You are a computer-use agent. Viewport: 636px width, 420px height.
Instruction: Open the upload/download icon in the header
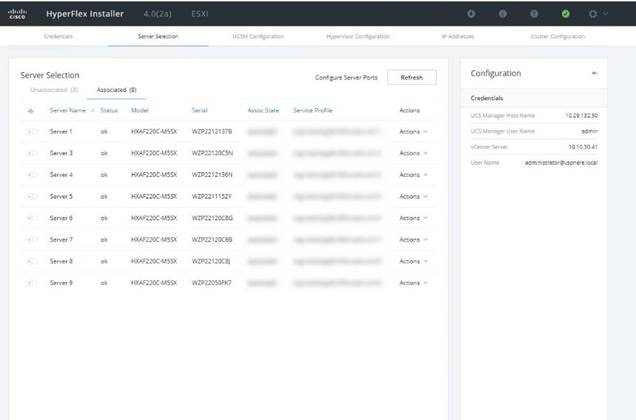point(471,14)
